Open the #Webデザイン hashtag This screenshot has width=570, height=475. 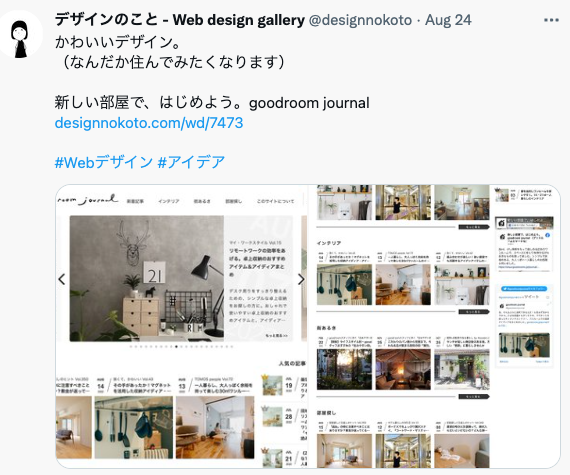(x=104, y=162)
